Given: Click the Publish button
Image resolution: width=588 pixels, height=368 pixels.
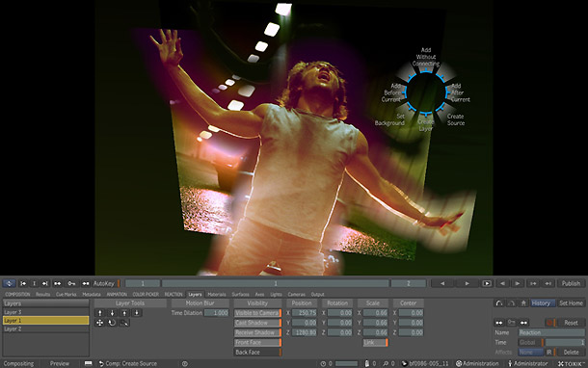Looking at the screenshot, I should [571, 283].
